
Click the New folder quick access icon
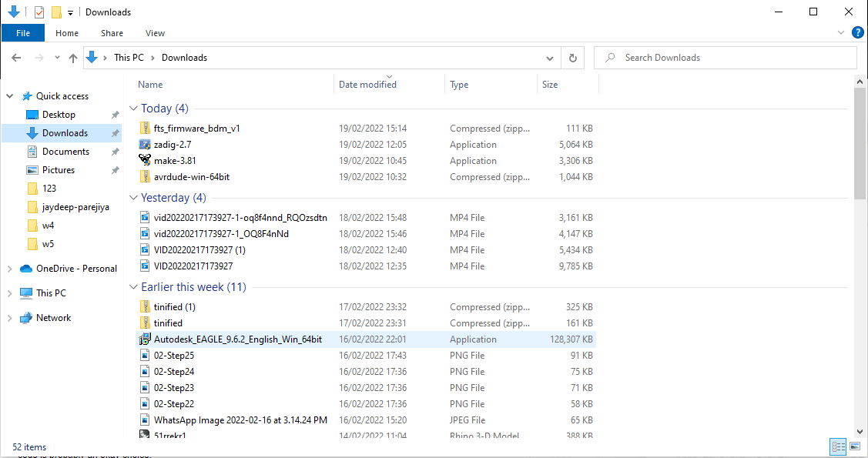(x=56, y=12)
